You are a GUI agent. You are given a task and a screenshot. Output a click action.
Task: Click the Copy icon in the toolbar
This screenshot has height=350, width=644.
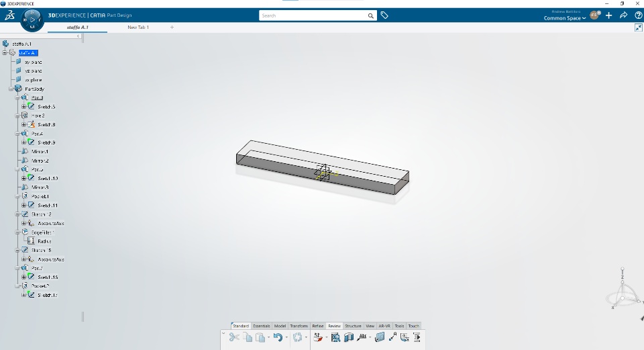tap(248, 337)
